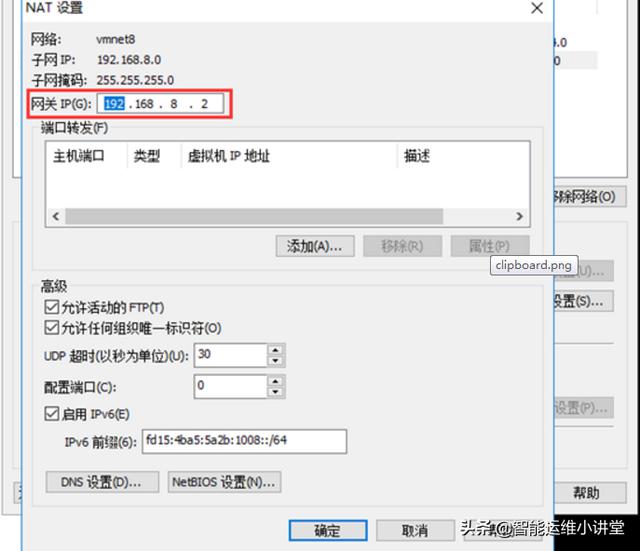Click the port forwarding horizontal scrollbar thumb
Viewport: 640px width, 551px height.
tap(254, 216)
